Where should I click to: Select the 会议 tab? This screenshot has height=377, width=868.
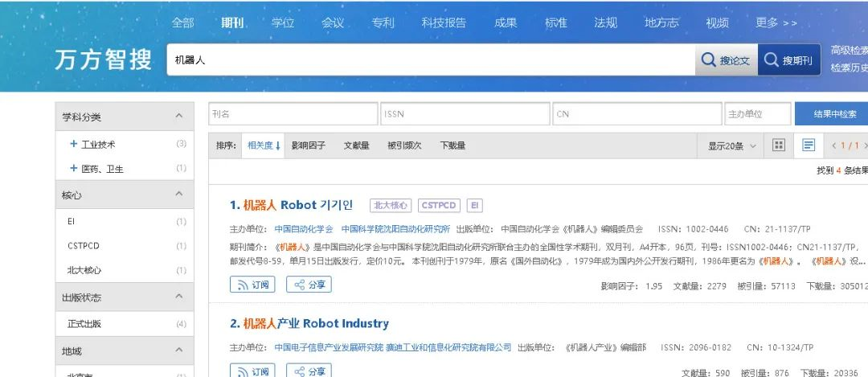pos(333,23)
